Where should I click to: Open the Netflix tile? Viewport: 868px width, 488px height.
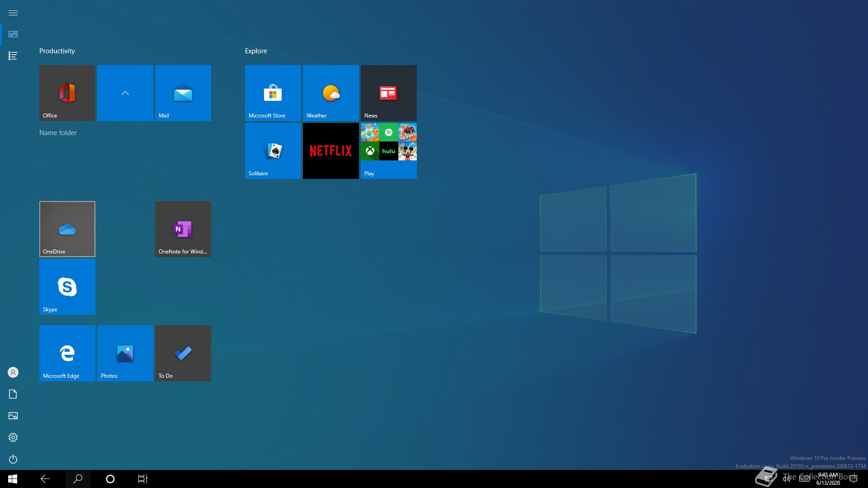[x=331, y=151]
